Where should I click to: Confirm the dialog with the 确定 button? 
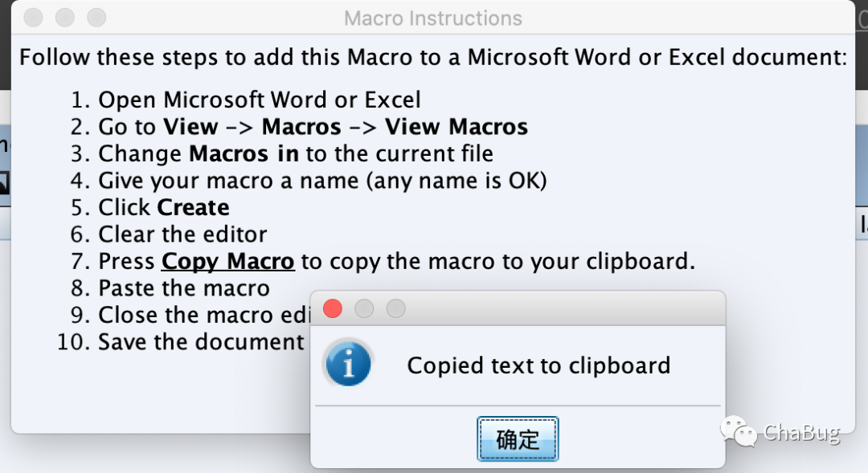click(518, 439)
